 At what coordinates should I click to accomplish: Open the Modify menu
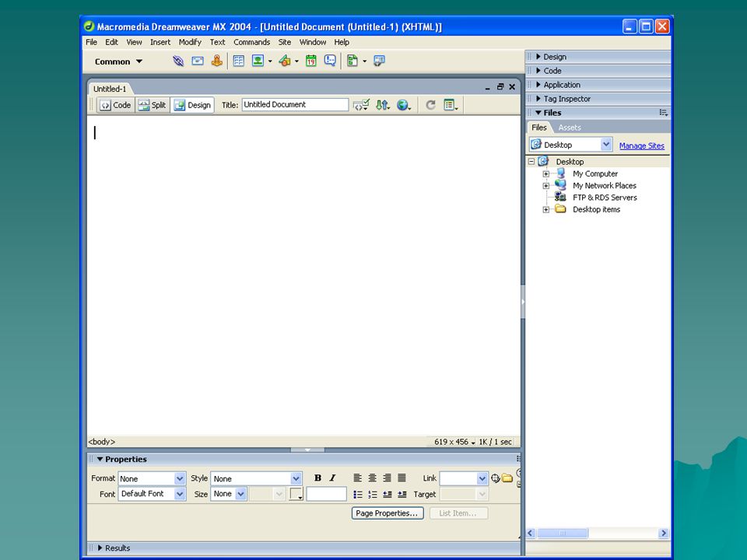point(190,42)
